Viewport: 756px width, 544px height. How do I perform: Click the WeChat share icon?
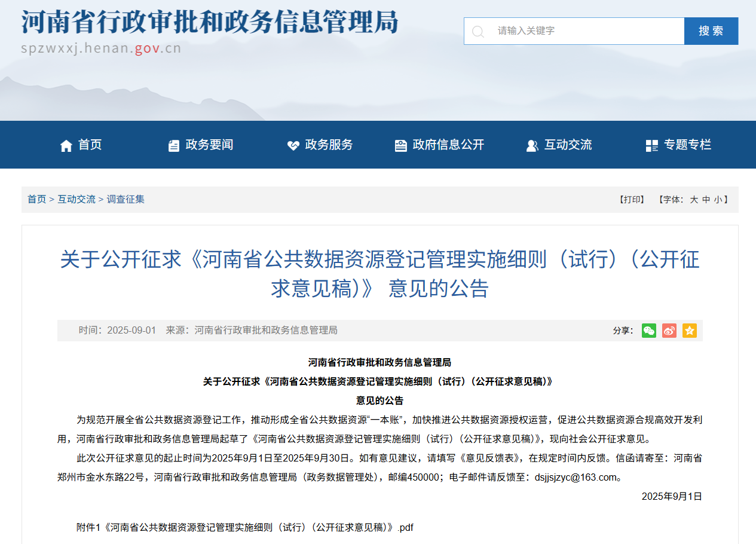(648, 331)
